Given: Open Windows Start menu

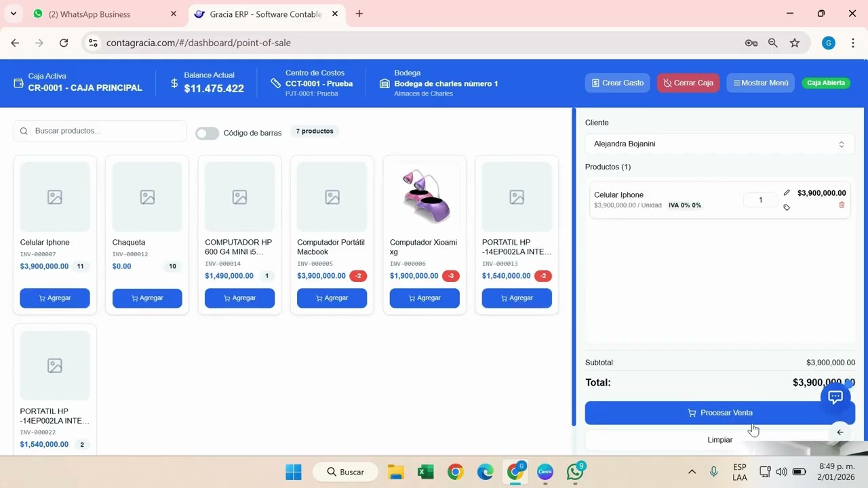Looking at the screenshot, I should pyautogui.click(x=294, y=472).
